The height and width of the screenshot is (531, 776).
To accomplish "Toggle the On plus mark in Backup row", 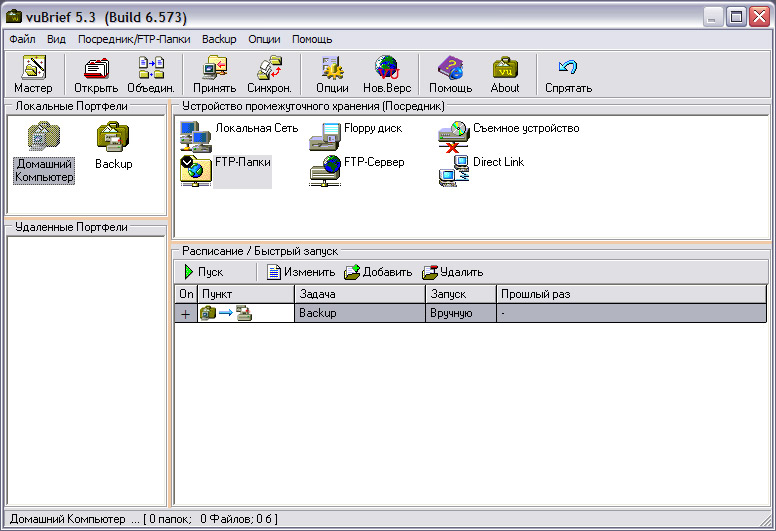I will click(x=186, y=314).
